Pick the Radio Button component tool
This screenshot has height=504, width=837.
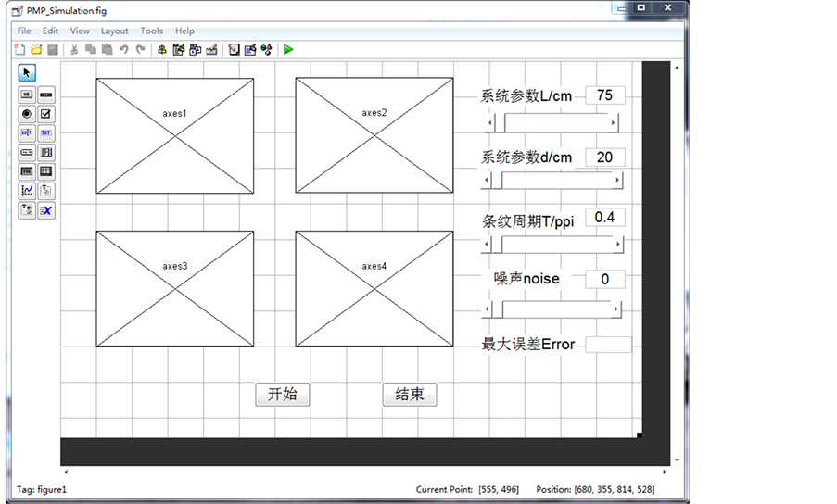27,114
